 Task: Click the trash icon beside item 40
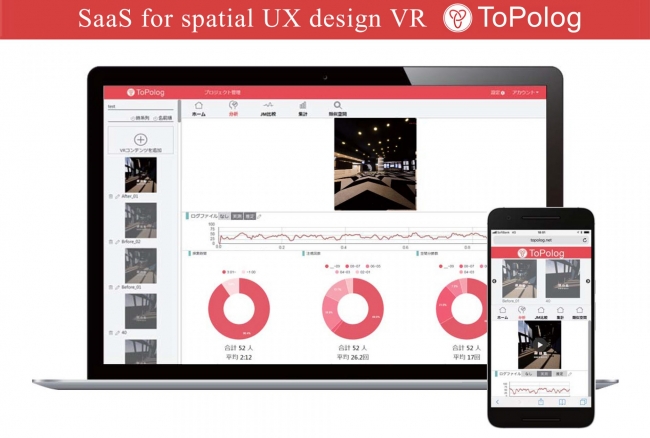(x=111, y=333)
